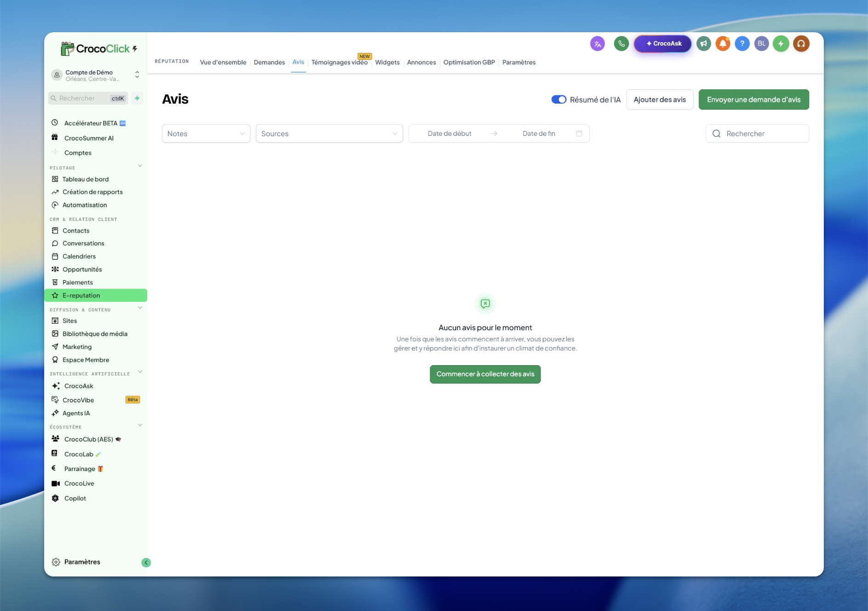Click the CrocoAsk sparkle icon in sidebar
This screenshot has width=868, height=611.
[x=56, y=386]
